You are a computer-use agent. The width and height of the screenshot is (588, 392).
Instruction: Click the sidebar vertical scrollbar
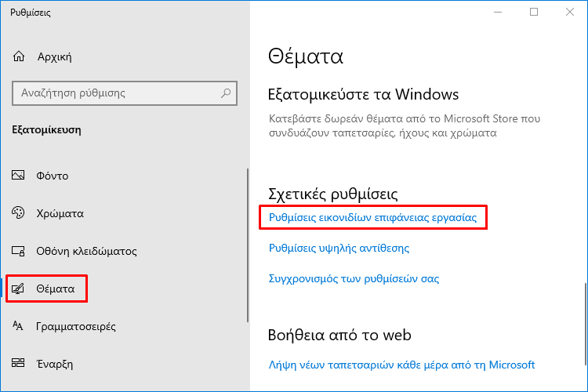pos(248,245)
